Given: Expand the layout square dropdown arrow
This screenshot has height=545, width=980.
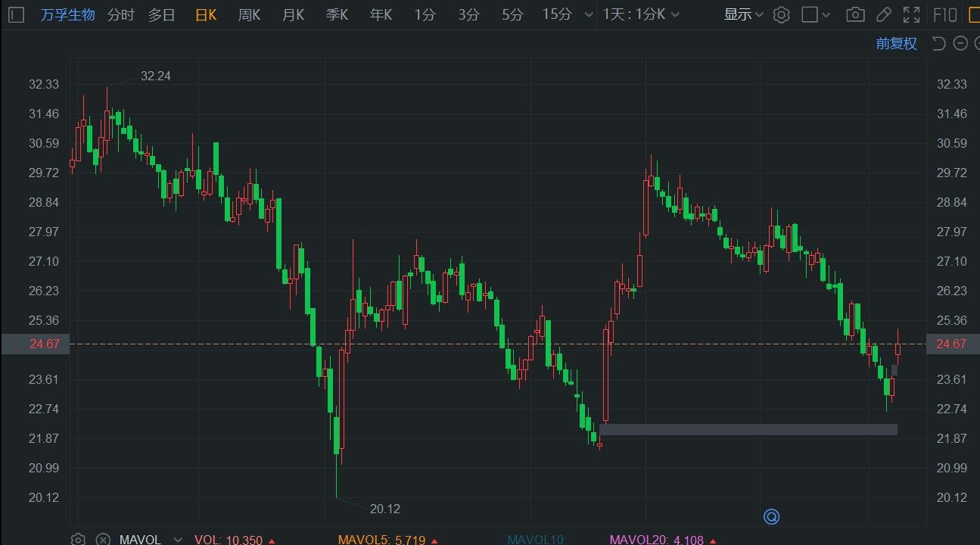Looking at the screenshot, I should [826, 15].
